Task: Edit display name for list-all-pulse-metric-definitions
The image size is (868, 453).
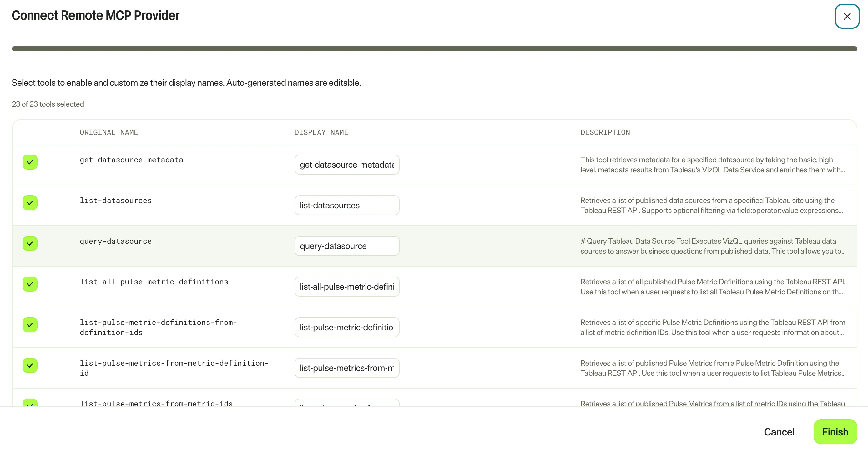Action: point(347,287)
